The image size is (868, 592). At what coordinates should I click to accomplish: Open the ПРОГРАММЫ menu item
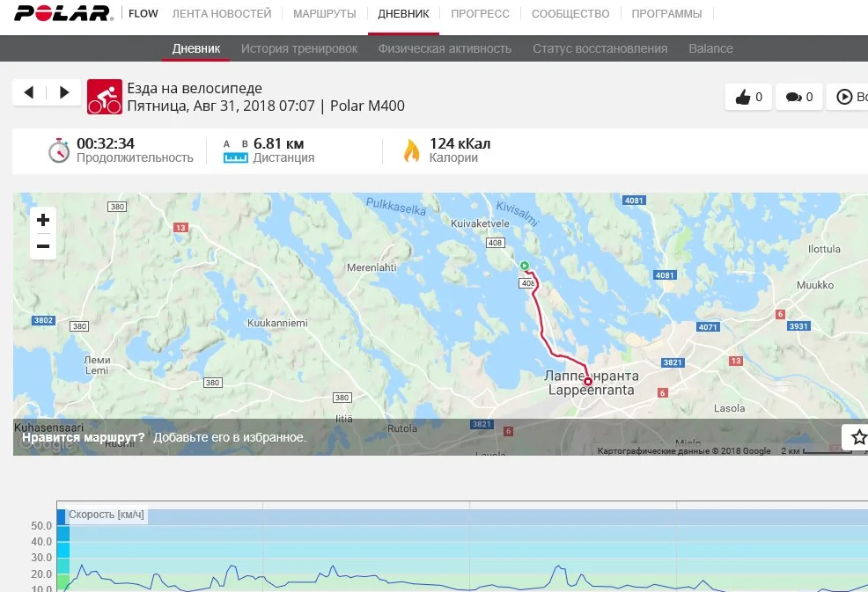(x=666, y=13)
